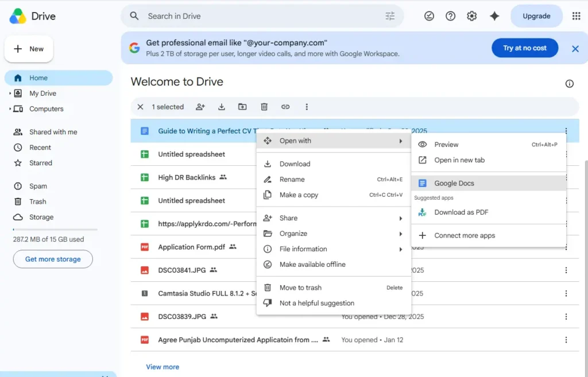Image resolution: width=588 pixels, height=377 pixels.
Task: Click the search magnifier icon
Action: click(134, 16)
